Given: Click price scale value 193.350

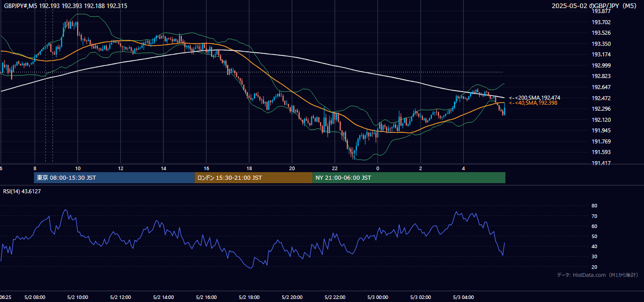Looking at the screenshot, I should tap(601, 44).
